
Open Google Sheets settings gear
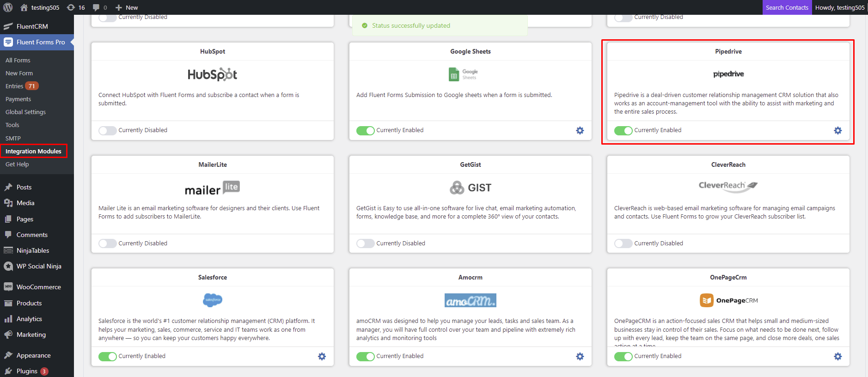[x=580, y=131]
